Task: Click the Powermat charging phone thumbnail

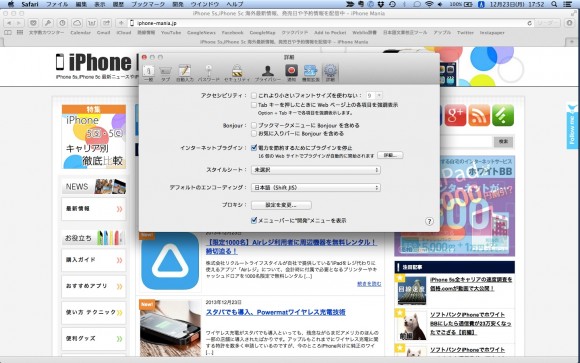Action: coord(170,329)
